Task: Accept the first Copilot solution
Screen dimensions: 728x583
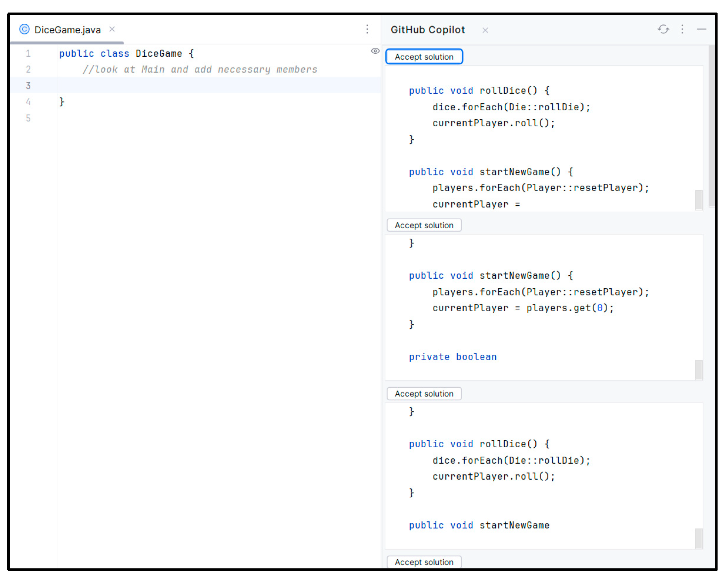Action: [424, 57]
